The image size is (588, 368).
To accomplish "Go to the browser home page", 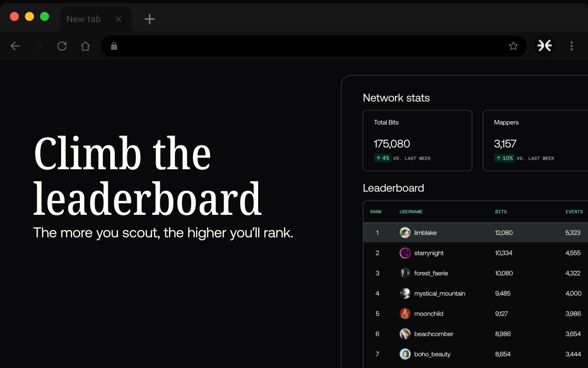I will [85, 46].
